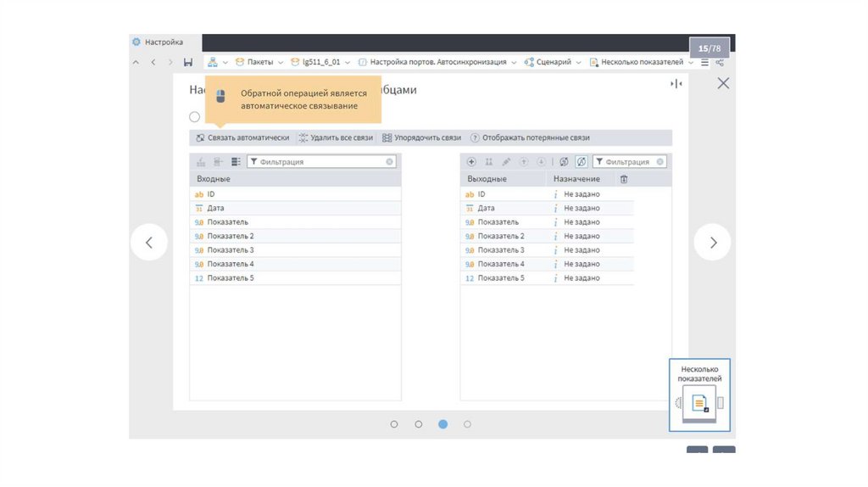
Task: Expand the Пакеты breadcrumb dropdown
Action: [281, 62]
